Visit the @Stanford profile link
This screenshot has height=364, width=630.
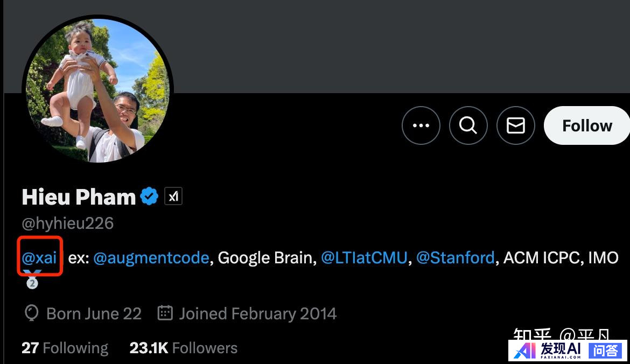pyautogui.click(x=455, y=257)
